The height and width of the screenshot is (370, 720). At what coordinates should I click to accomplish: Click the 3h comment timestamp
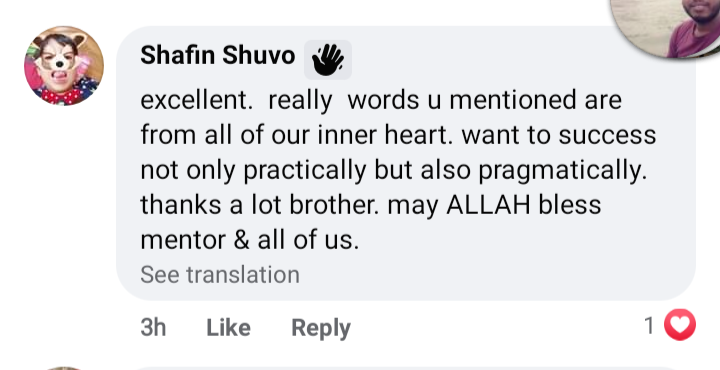pyautogui.click(x=153, y=328)
